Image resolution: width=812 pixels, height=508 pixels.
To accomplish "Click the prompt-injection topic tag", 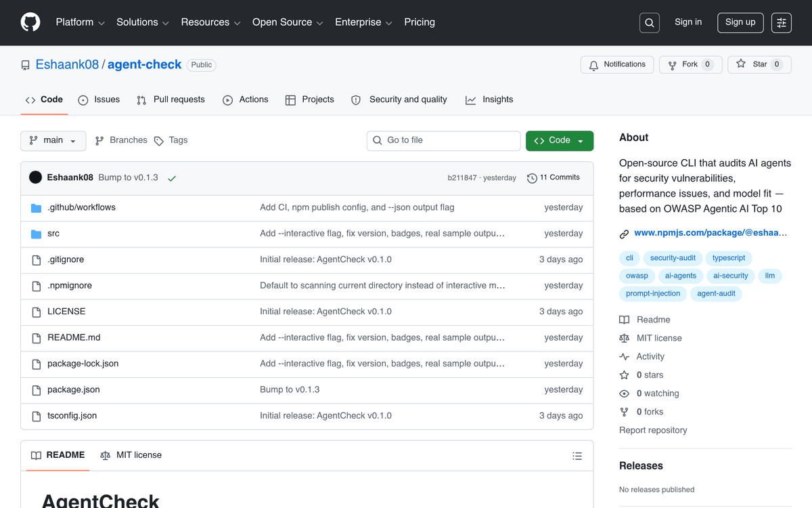I will click(653, 293).
